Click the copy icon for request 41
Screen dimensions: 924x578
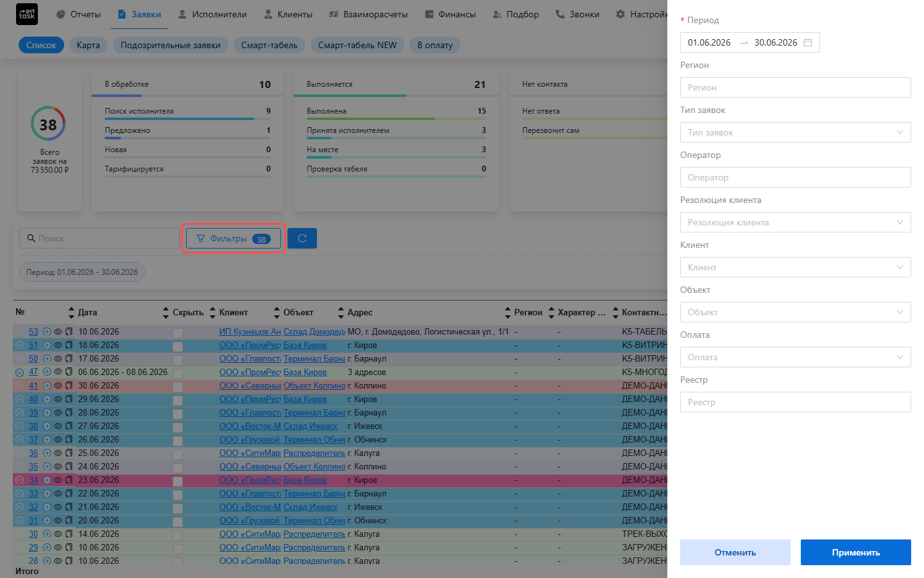pos(69,386)
